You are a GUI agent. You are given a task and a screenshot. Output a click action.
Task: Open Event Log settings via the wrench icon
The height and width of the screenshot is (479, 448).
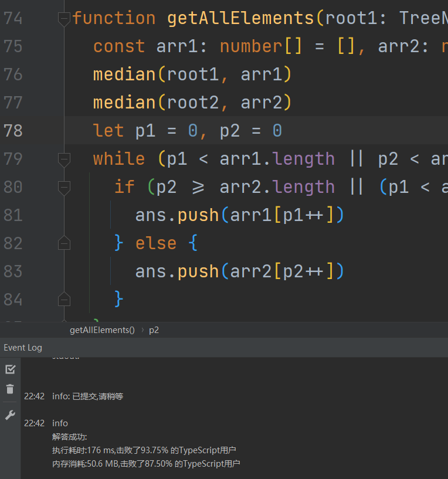[x=10, y=415]
